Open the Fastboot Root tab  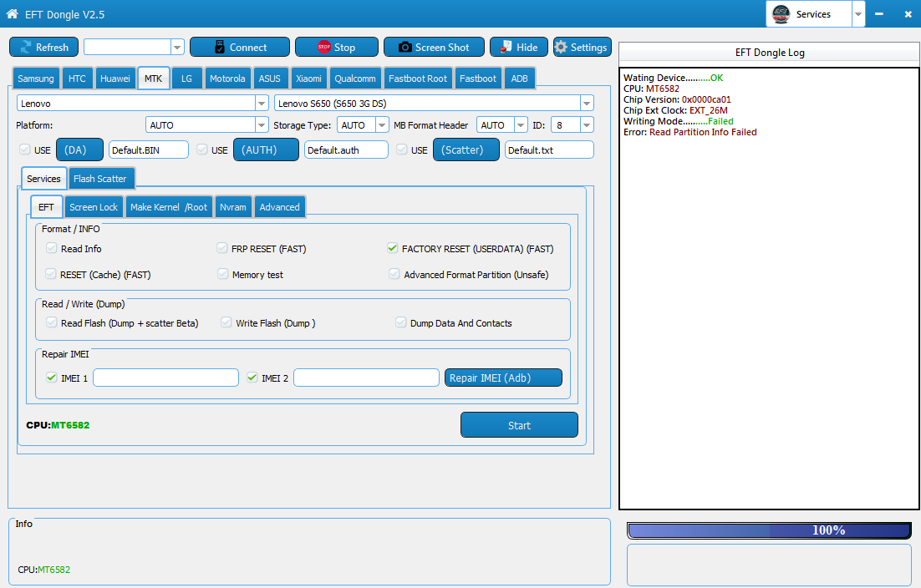[x=418, y=78]
